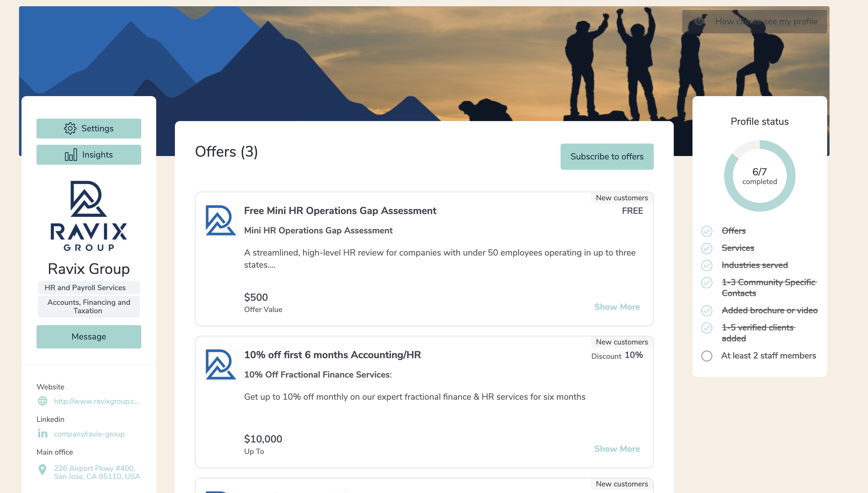Click the New customers badge on first offer
Screen dimensions: 868x493
622,198
